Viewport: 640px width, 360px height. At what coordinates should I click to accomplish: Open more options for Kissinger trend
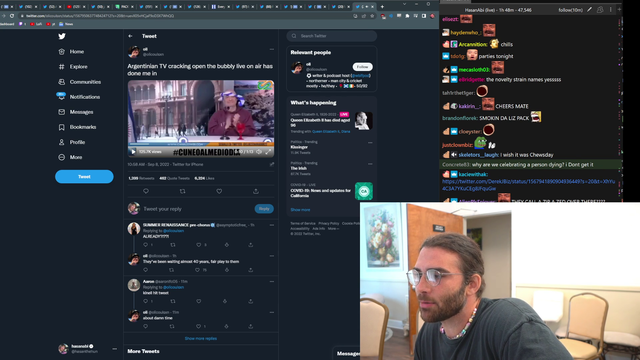click(x=370, y=142)
